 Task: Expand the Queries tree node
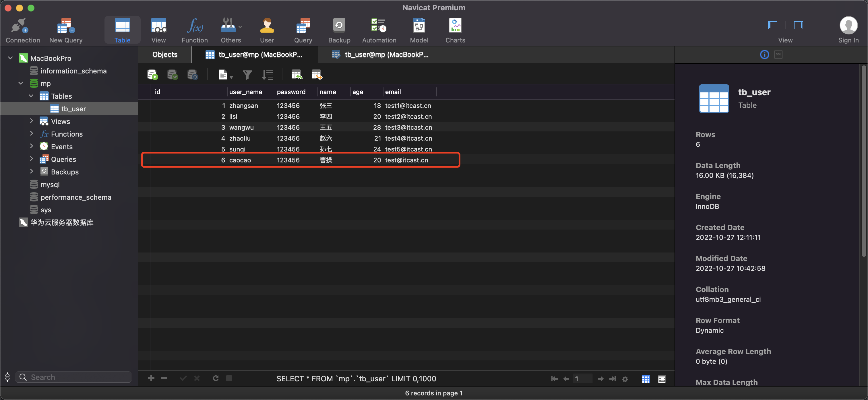31,159
